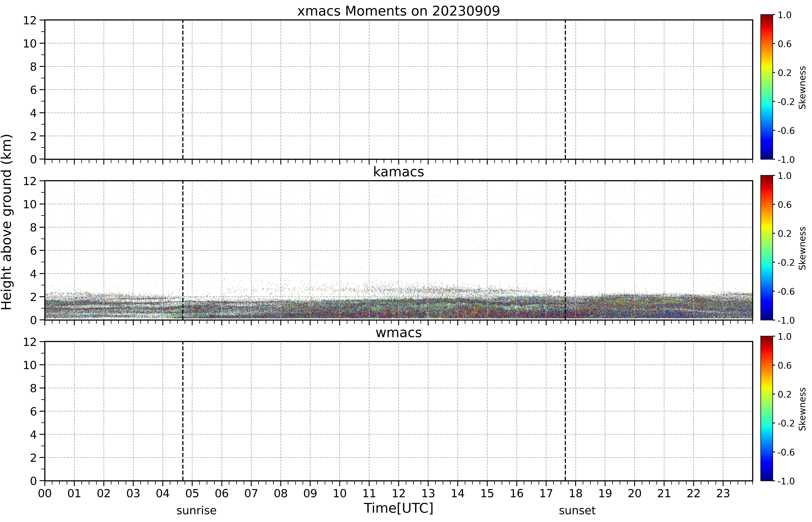Viewport: 812px width, 522px height.
Task: Click the title "xmacs Moments on 20230909"
Action: [399, 11]
